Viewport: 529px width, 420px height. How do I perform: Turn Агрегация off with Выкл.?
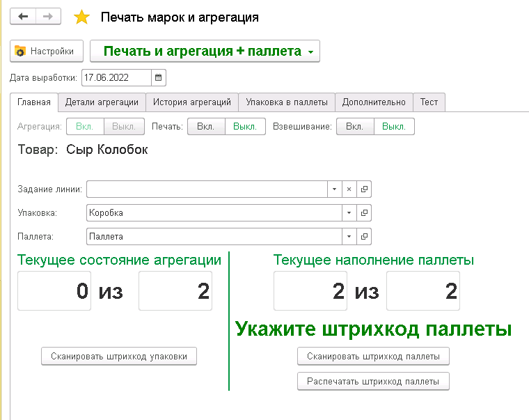click(x=124, y=127)
